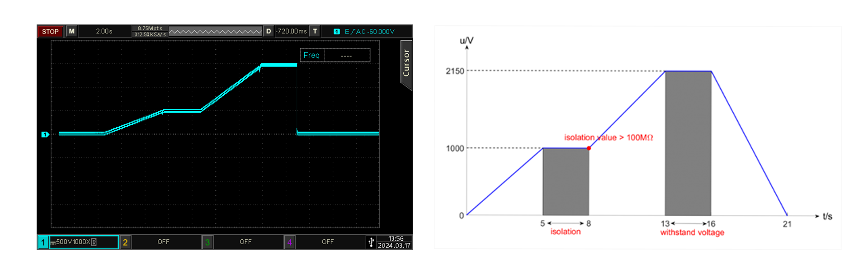Expand the Cursor side panel tab
The width and height of the screenshot is (868, 275).
click(x=406, y=63)
